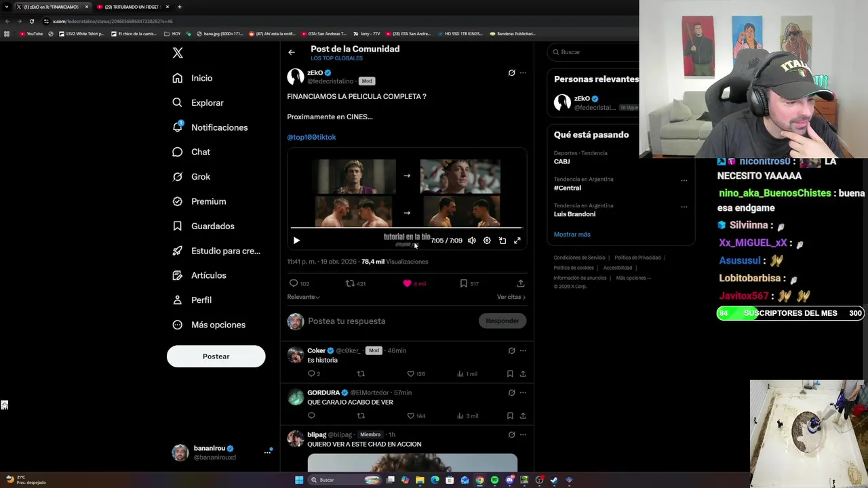This screenshot has width=868, height=488.
Task: Open Steam from the taskbar
Action: click(x=554, y=480)
